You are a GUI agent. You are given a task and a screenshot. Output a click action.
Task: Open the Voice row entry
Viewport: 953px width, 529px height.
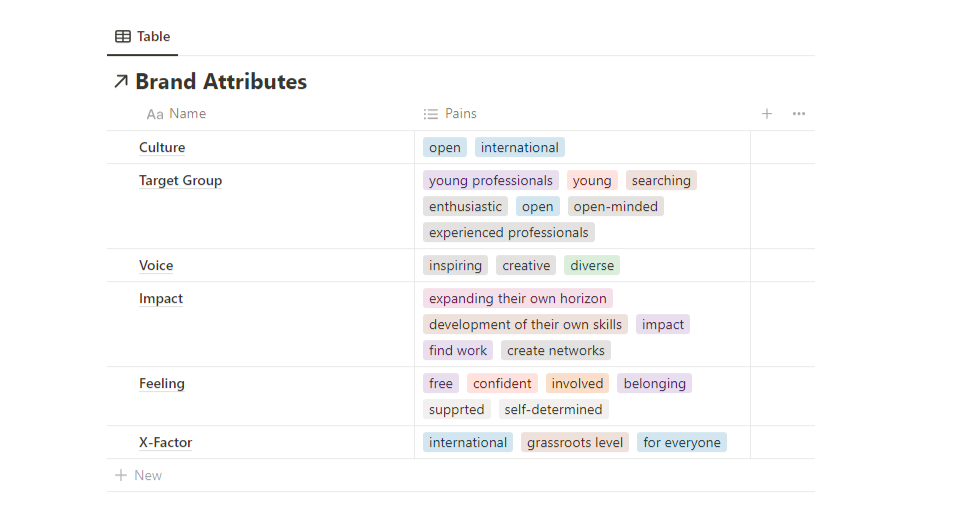pyautogui.click(x=156, y=266)
